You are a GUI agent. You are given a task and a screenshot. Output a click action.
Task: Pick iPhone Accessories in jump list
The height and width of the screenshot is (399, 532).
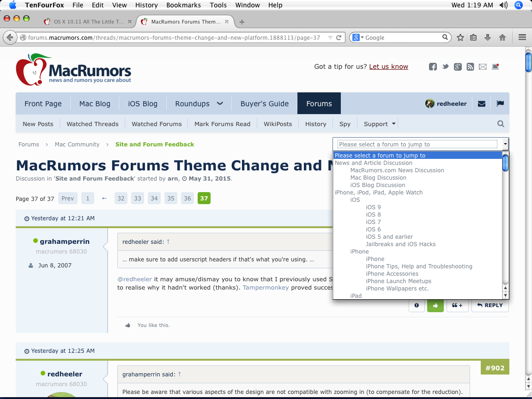pos(392,274)
